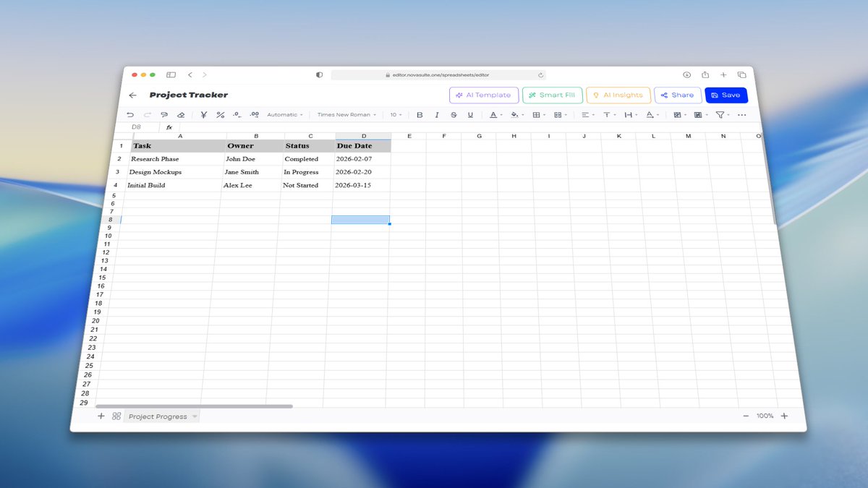
Task: Go back using the arrow beside Project Tracker
Action: (132, 95)
